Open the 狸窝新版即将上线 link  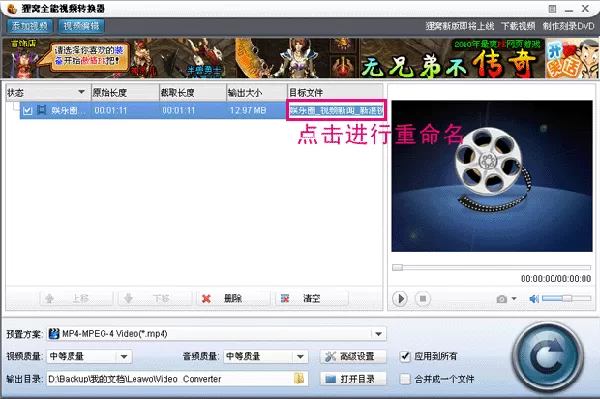tap(460, 26)
